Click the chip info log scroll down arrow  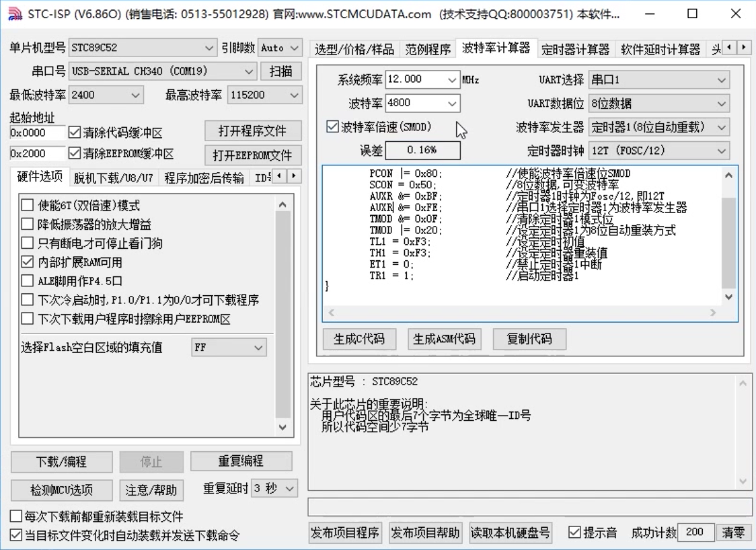click(742, 481)
